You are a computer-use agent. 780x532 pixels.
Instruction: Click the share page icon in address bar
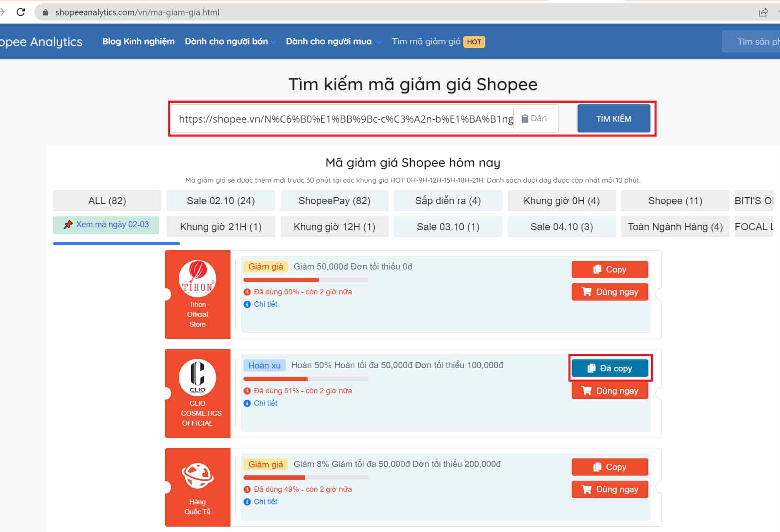click(x=763, y=12)
